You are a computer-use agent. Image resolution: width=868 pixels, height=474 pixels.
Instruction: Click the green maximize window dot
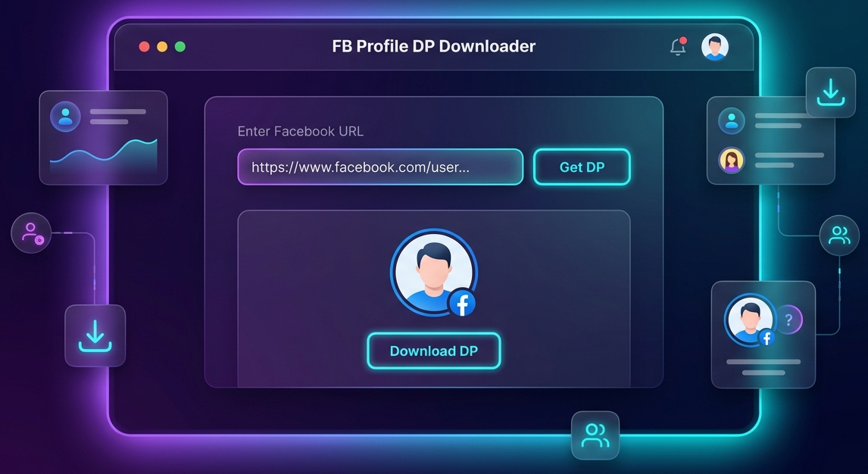coord(180,46)
